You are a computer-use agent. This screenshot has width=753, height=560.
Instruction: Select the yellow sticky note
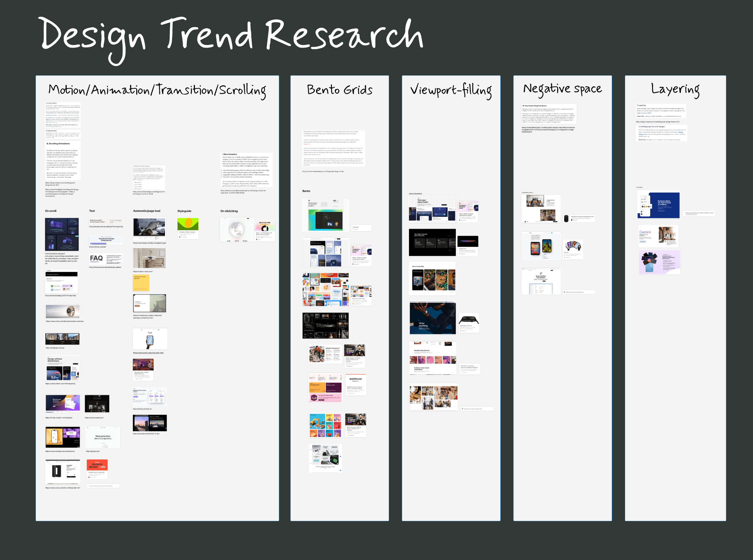(x=141, y=283)
